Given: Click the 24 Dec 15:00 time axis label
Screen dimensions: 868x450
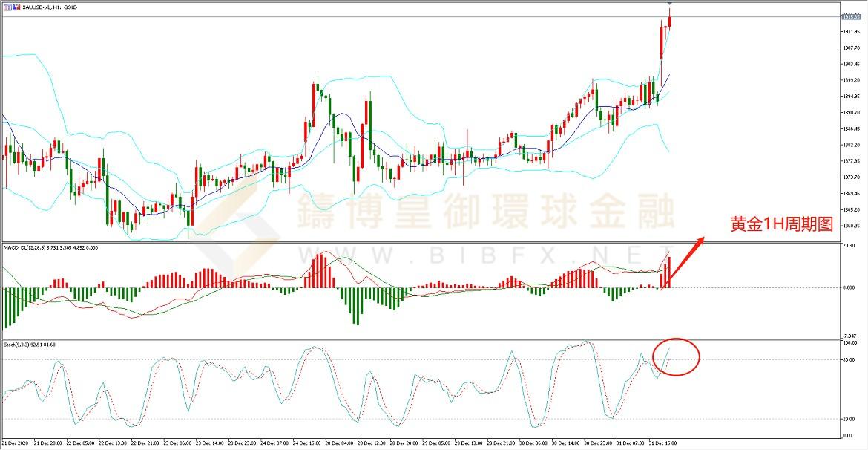Looking at the screenshot, I should coord(306,443).
